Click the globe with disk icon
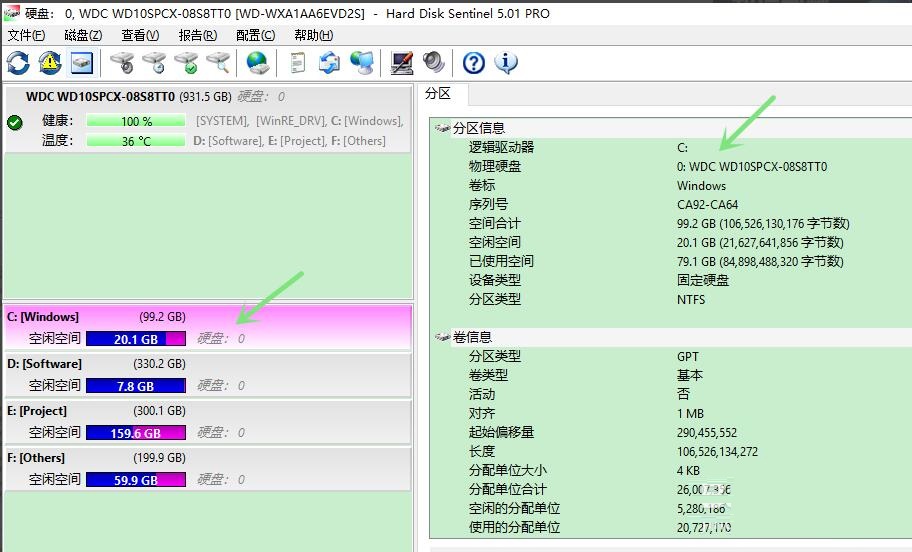The width and height of the screenshot is (912, 552). (258, 63)
